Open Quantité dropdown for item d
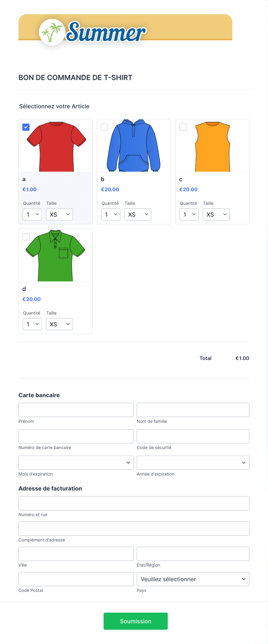 click(32, 324)
